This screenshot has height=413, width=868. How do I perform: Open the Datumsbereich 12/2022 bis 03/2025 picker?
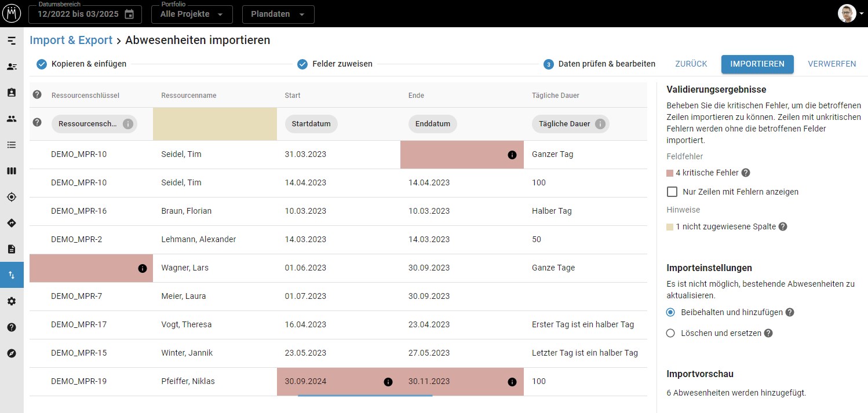tap(85, 14)
